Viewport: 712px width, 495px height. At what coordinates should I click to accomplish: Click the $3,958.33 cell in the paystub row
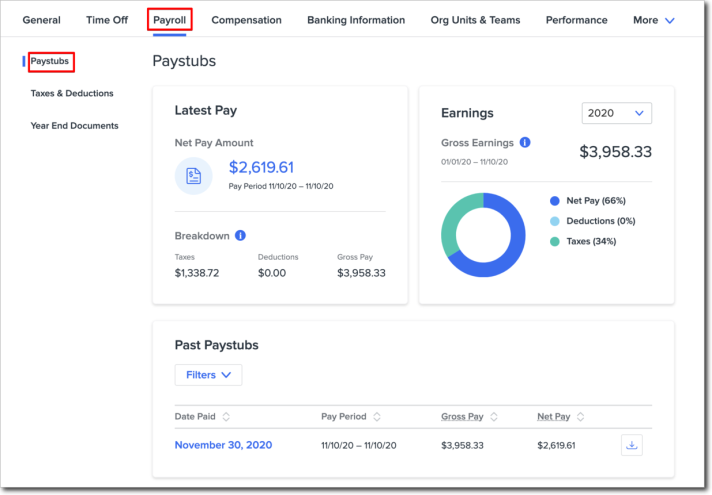click(x=462, y=446)
